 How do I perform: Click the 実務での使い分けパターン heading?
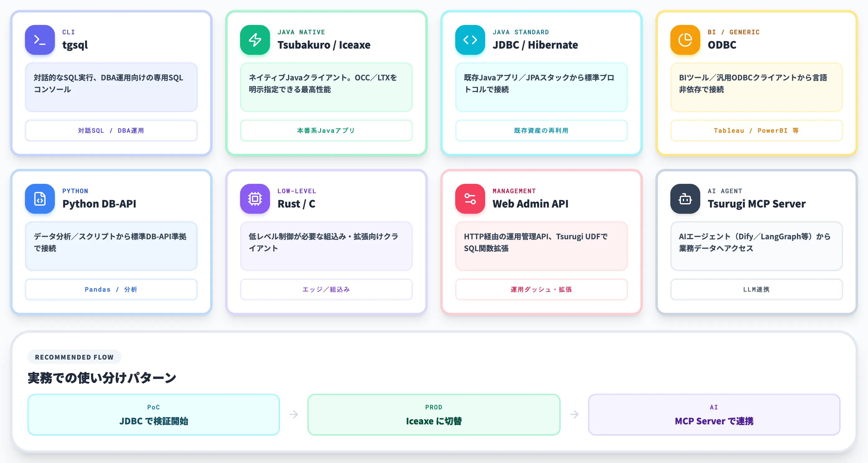pyautogui.click(x=102, y=378)
